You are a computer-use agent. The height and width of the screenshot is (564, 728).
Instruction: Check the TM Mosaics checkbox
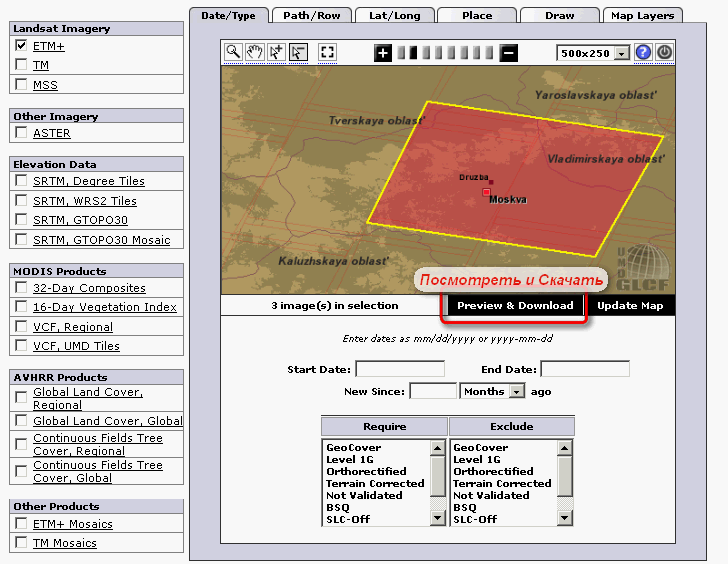click(x=21, y=542)
